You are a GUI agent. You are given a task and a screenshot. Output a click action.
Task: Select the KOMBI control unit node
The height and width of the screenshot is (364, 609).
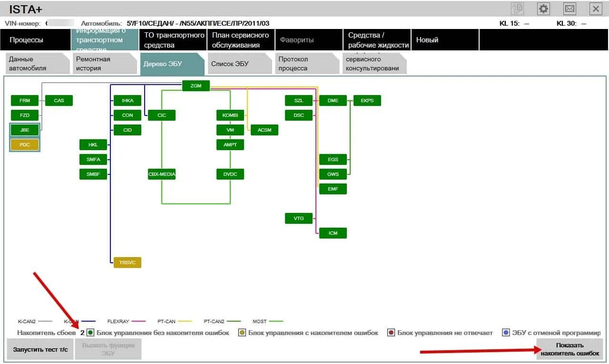[x=230, y=115]
